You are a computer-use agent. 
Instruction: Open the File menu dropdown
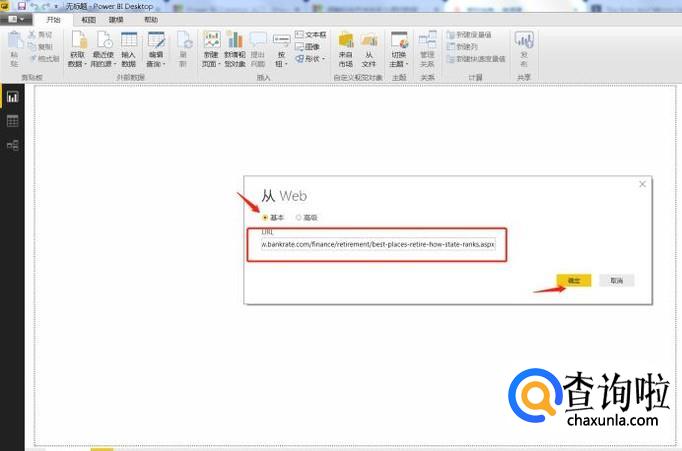[16, 20]
